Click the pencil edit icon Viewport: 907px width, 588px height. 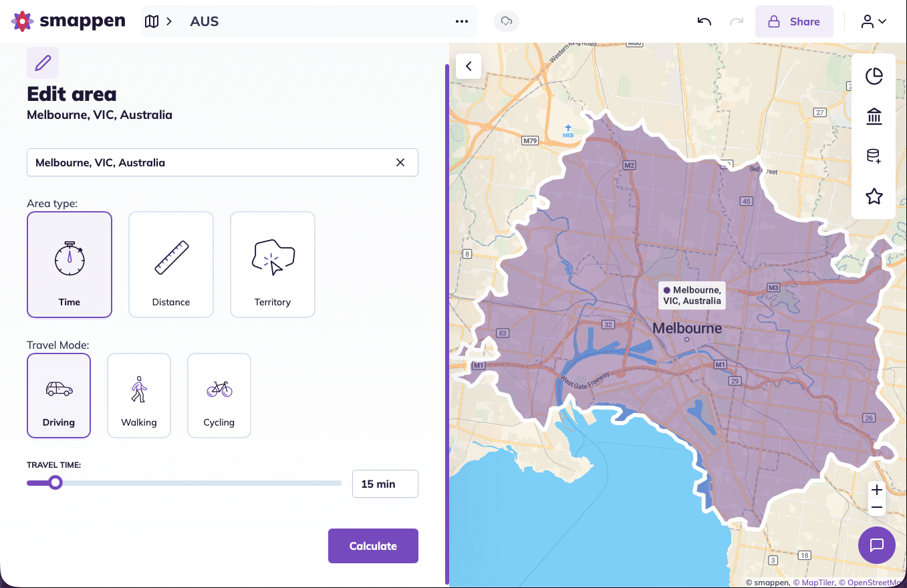[x=43, y=63]
